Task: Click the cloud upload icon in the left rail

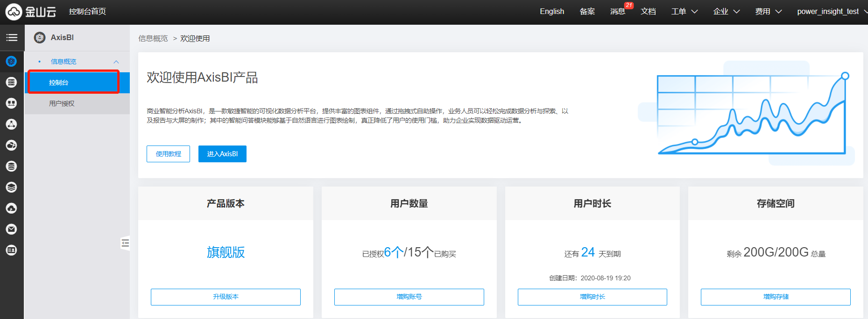Action: click(11, 208)
